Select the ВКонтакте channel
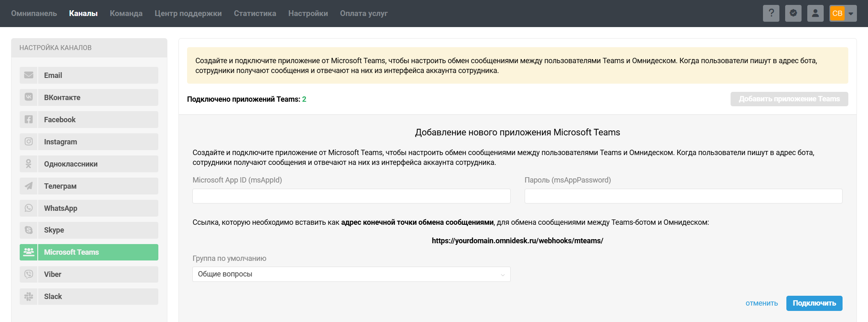 [x=89, y=97]
